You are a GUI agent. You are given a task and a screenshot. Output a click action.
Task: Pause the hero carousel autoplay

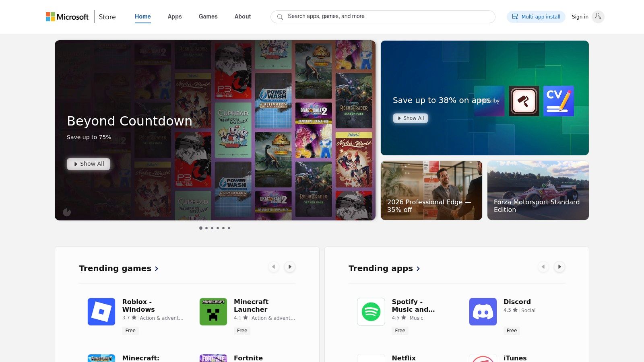click(x=67, y=212)
